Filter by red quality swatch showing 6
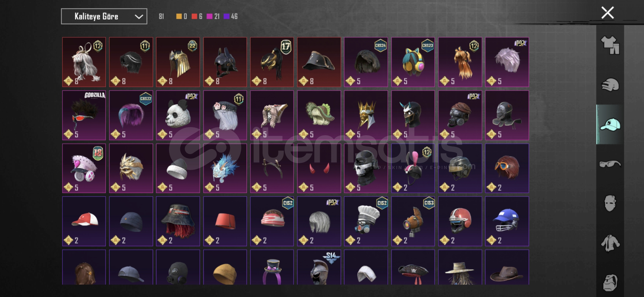The width and height of the screenshot is (644, 297). pyautogui.click(x=197, y=16)
